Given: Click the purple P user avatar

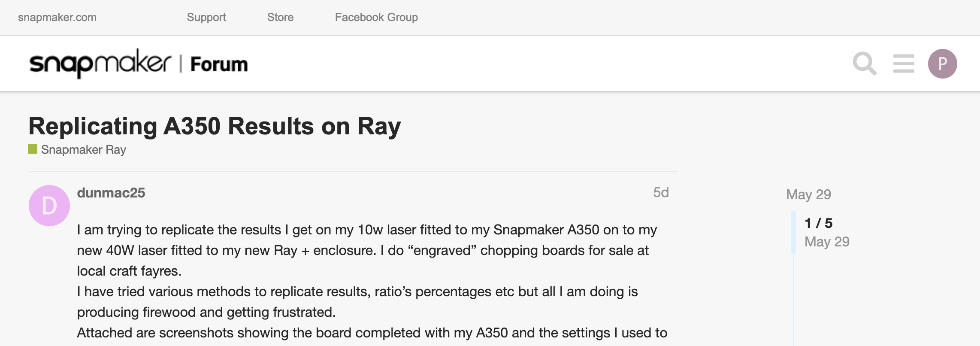Looking at the screenshot, I should [942, 64].
